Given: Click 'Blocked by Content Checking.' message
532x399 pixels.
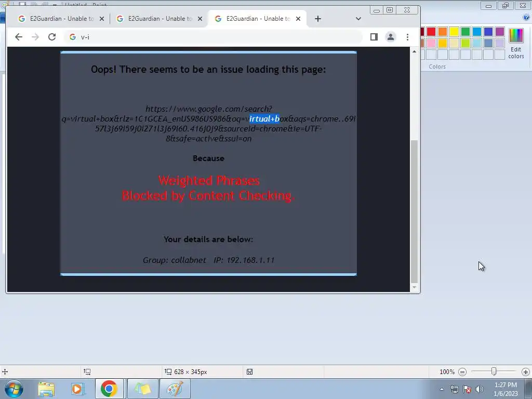Looking at the screenshot, I should point(208,196).
